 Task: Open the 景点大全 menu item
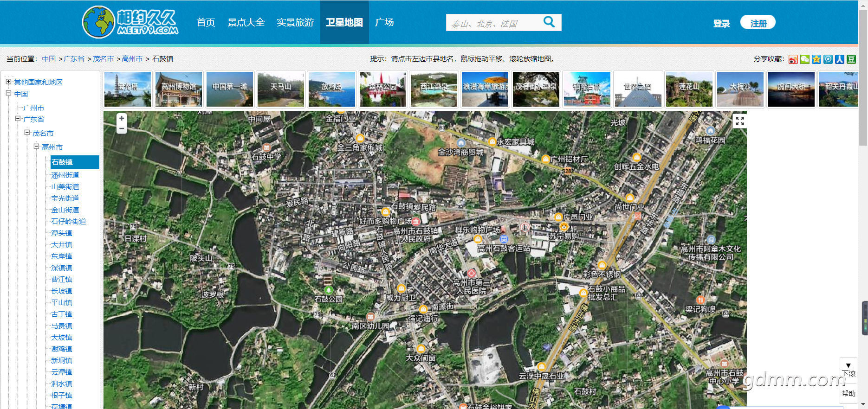pos(246,22)
